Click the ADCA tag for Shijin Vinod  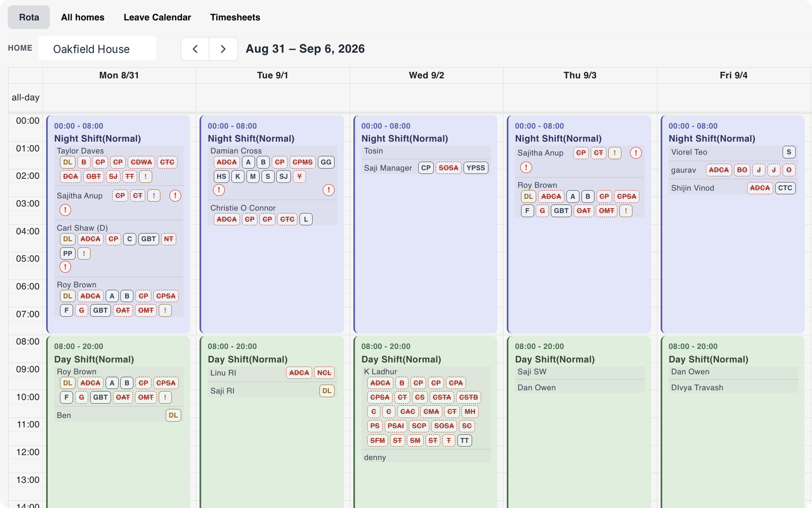760,188
